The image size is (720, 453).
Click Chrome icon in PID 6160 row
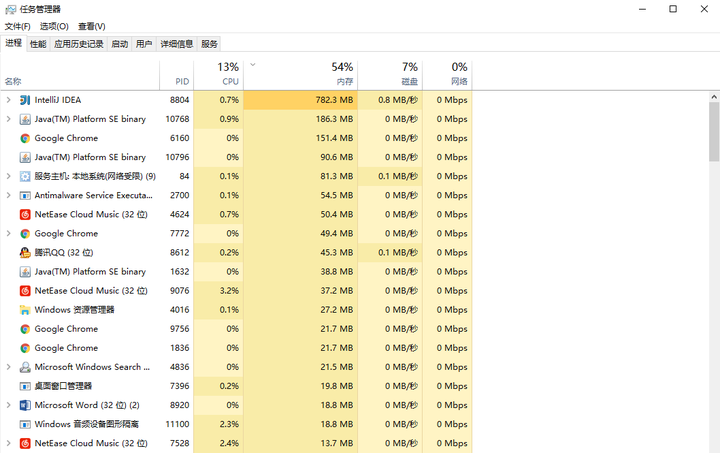tap(25, 138)
